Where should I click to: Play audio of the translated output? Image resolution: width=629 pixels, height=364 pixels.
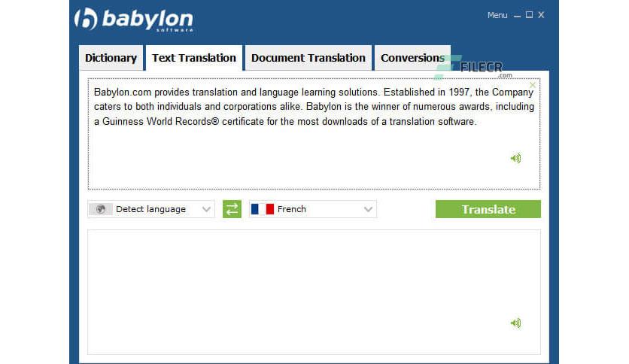(x=515, y=323)
